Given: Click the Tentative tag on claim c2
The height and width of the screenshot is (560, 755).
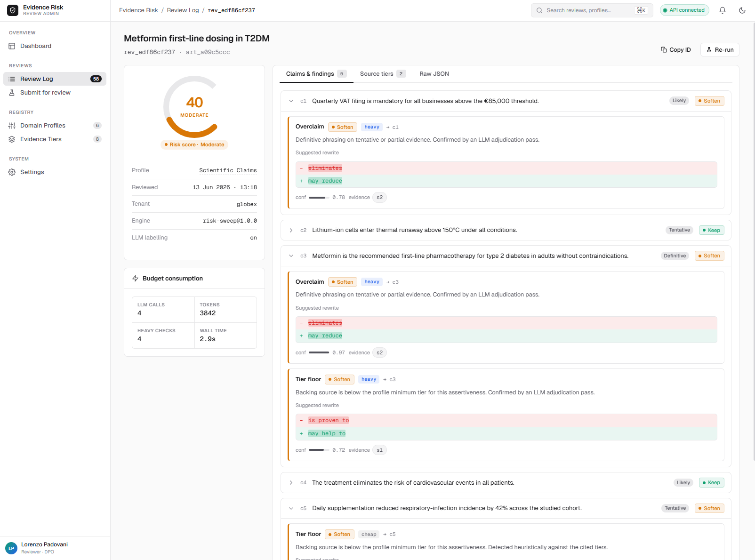Looking at the screenshot, I should pyautogui.click(x=679, y=230).
